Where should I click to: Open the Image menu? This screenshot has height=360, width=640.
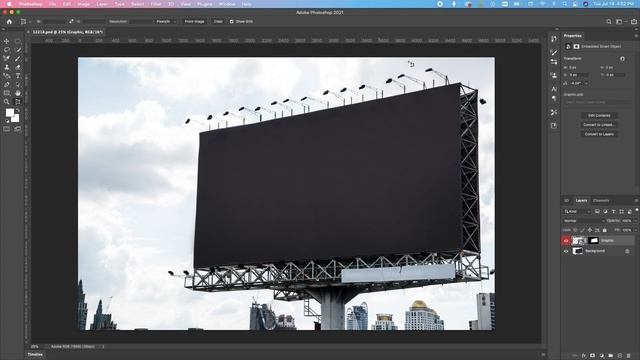[83, 4]
